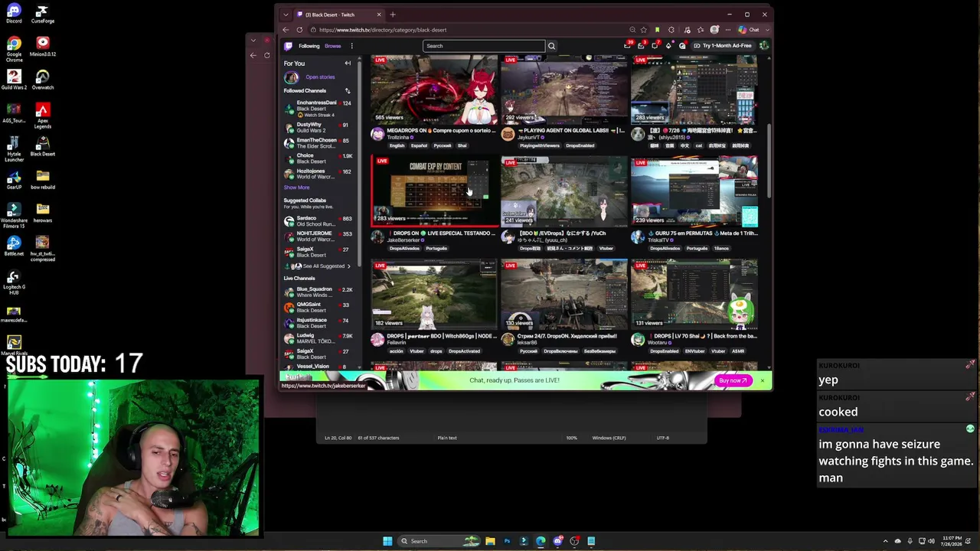
Task: Open Blue_Squadron live channel
Action: coord(317,292)
